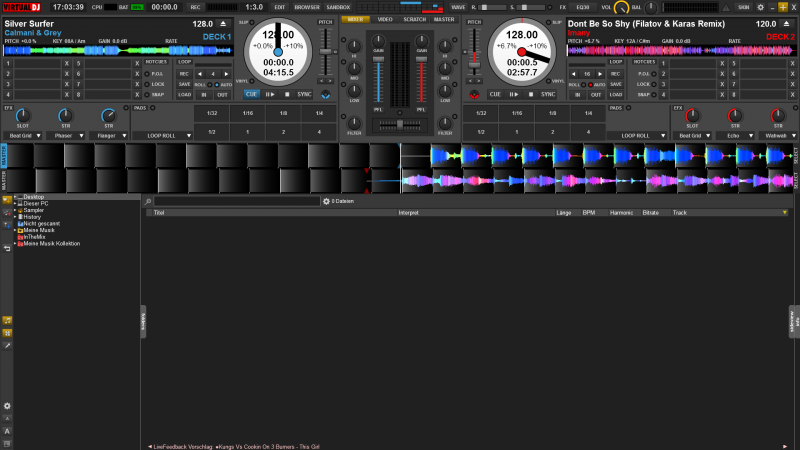
Task: Click the crossfader in the mixer
Action: coord(400,124)
